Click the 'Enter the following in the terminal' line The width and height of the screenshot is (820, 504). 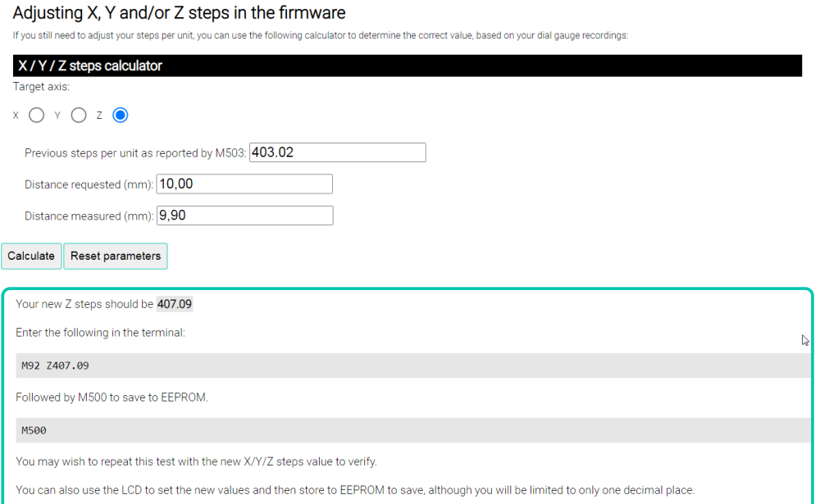102,334
